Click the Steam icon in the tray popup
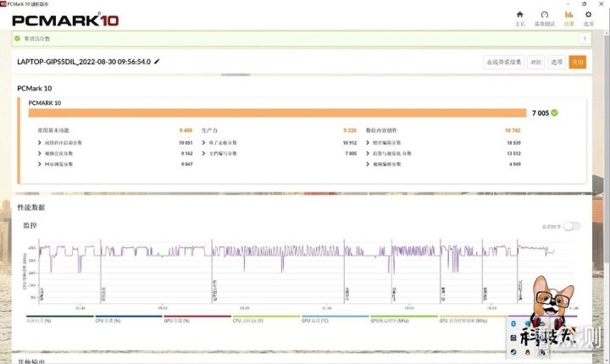 pos(513,352)
